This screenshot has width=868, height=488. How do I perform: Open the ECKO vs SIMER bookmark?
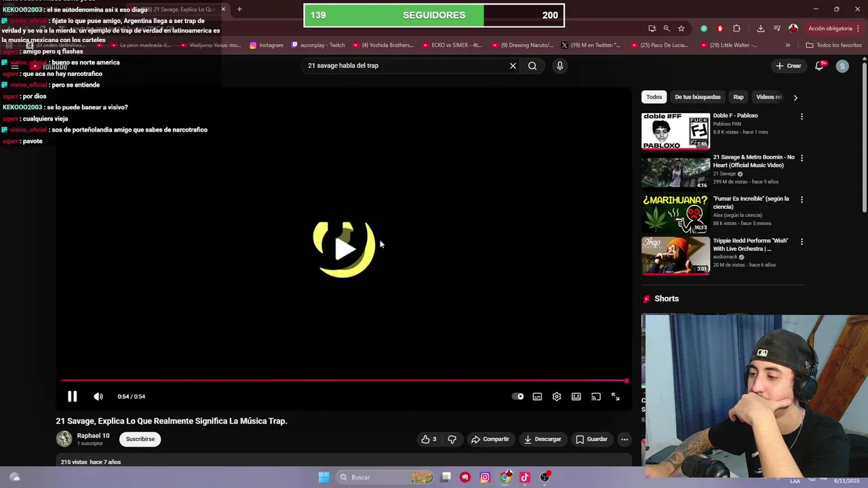452,45
